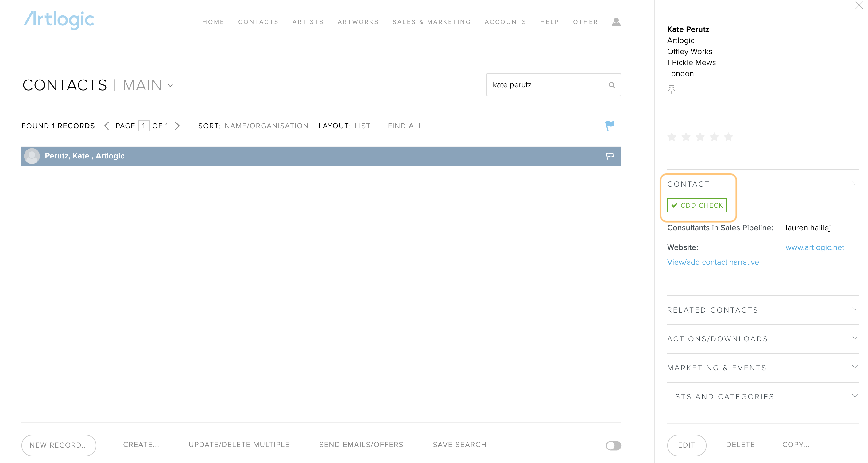Open the MAIN contacts view dropdown

click(148, 85)
